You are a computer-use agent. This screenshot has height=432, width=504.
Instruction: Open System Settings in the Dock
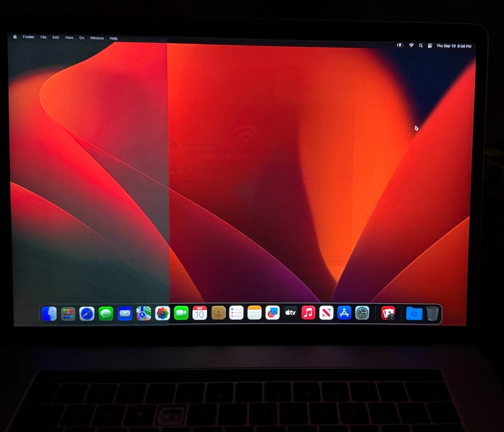point(362,313)
